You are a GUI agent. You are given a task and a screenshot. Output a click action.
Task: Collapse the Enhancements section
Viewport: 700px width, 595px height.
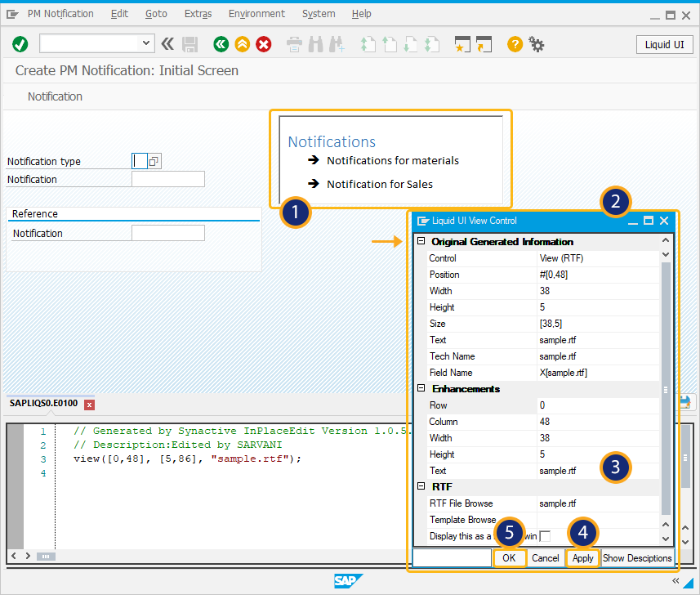click(x=421, y=388)
